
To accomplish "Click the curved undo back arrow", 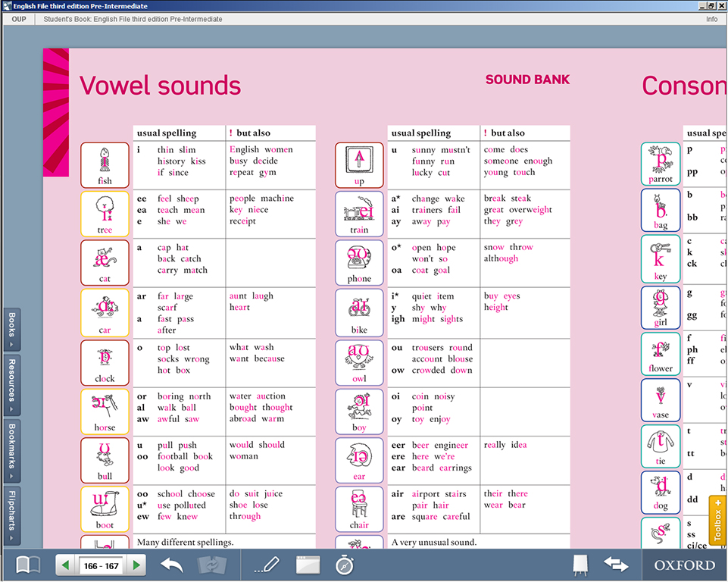I will point(172,565).
